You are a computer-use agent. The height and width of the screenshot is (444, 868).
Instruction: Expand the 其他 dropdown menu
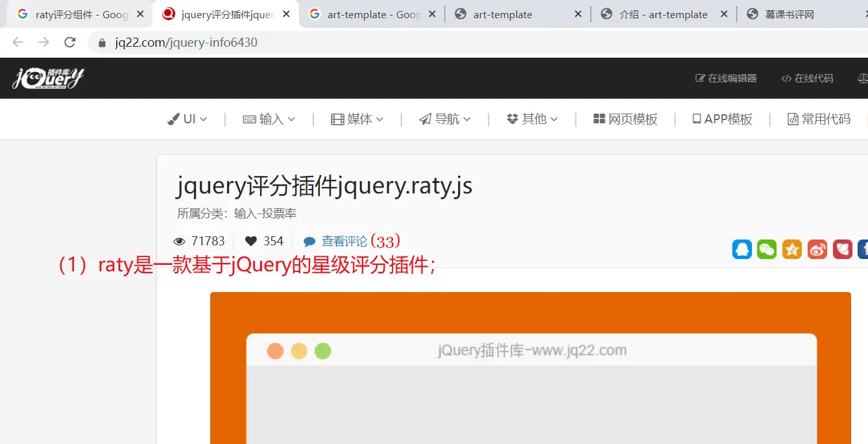click(533, 119)
